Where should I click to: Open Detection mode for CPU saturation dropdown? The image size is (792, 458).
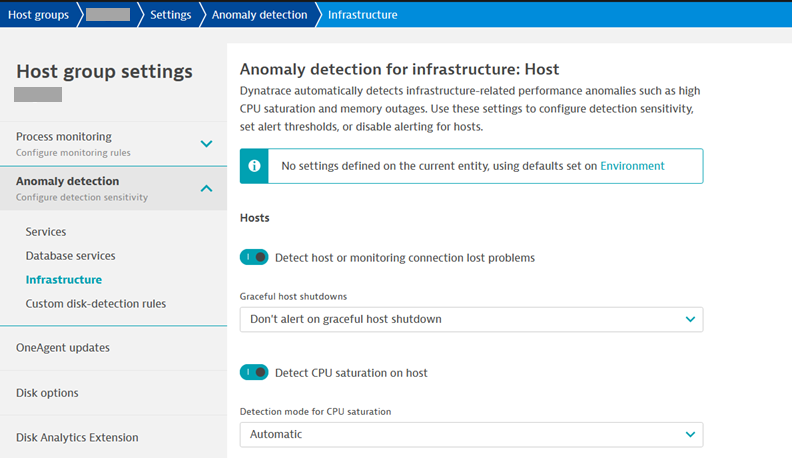[x=471, y=434]
